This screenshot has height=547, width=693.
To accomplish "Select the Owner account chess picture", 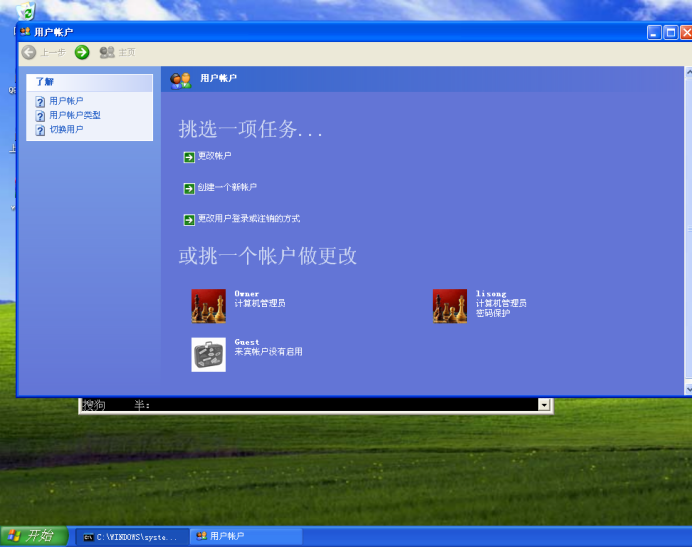I will pyautogui.click(x=209, y=306).
